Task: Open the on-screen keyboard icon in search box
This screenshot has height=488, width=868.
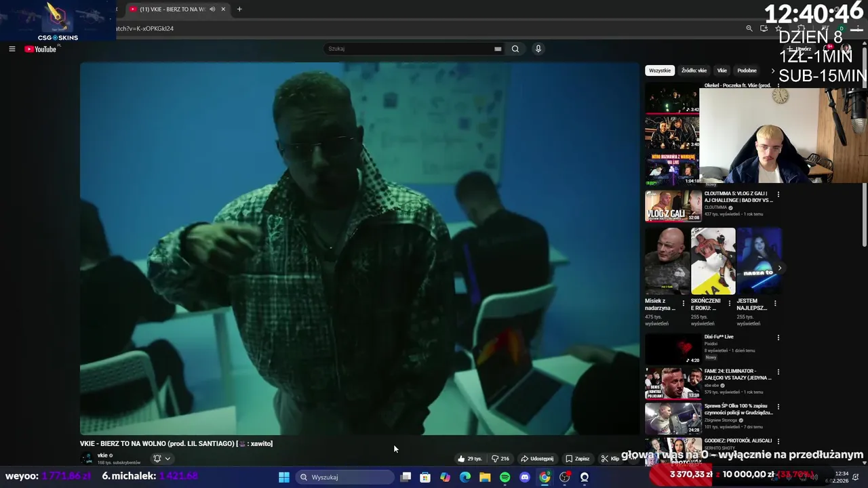Action: tap(498, 49)
